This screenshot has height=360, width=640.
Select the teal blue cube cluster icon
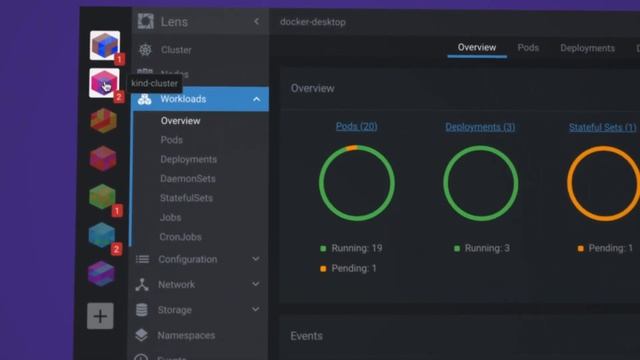click(102, 235)
